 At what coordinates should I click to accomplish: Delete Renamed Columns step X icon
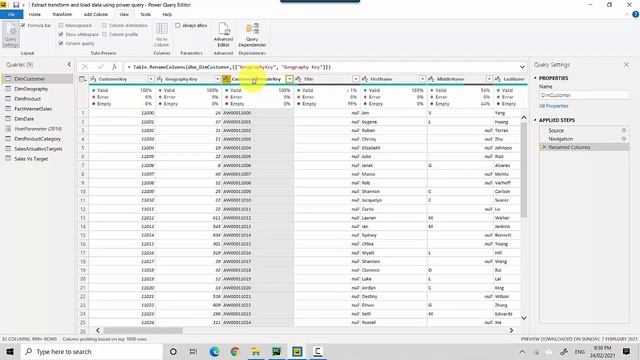(x=544, y=147)
